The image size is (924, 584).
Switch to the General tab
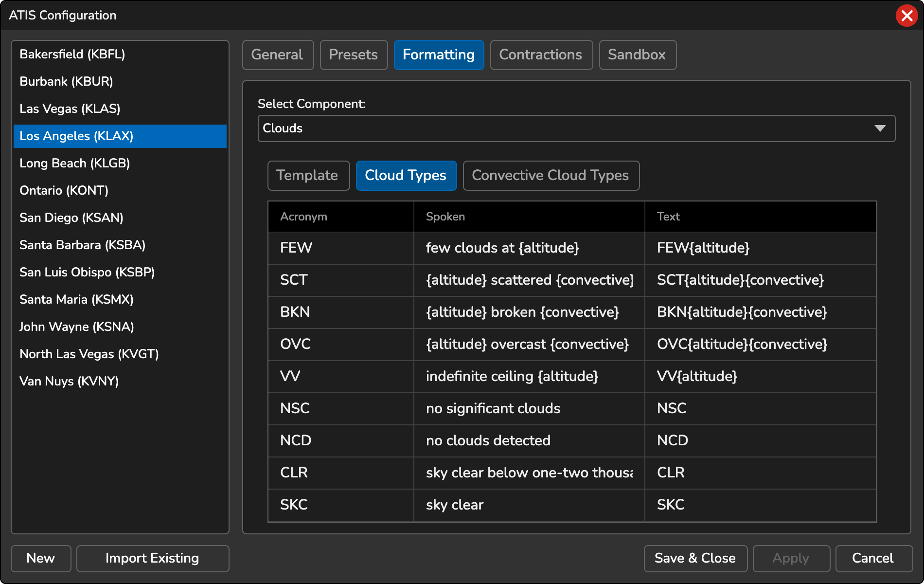278,55
